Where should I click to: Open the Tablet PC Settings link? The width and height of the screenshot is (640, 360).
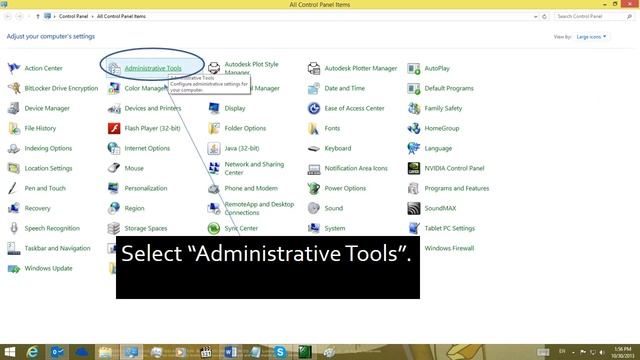pos(449,228)
